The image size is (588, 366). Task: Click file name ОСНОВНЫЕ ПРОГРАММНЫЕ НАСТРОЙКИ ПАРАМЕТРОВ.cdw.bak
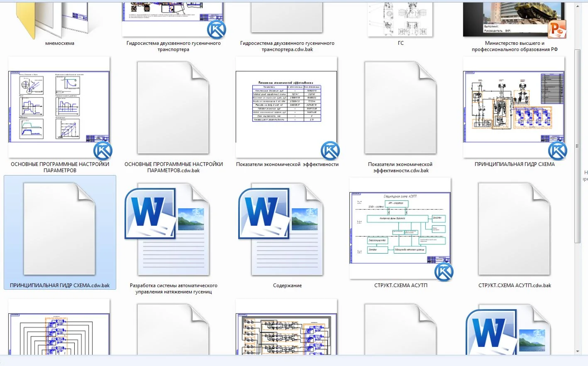pos(173,167)
